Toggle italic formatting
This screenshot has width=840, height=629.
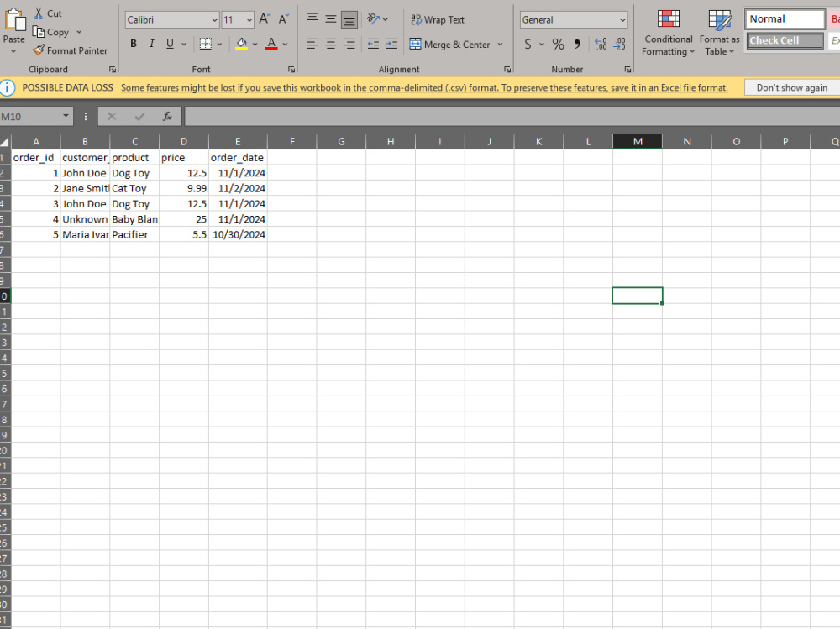pos(151,44)
